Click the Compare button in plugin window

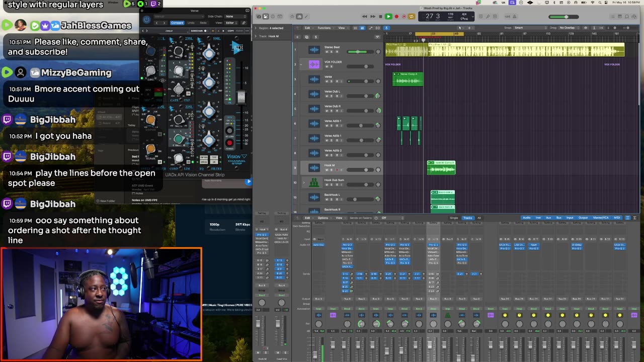click(x=177, y=23)
